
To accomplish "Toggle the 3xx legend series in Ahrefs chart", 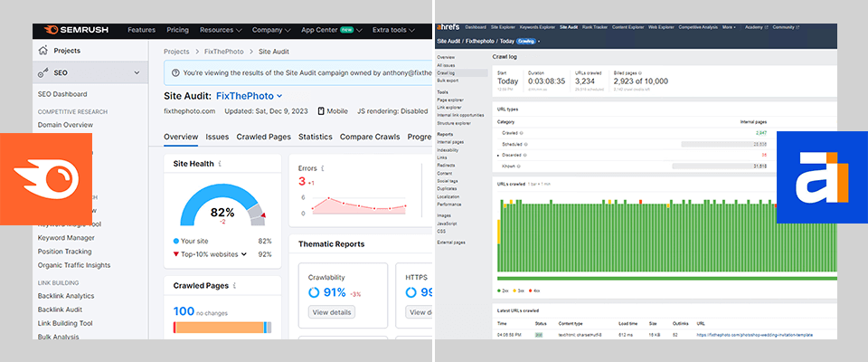I will 518,291.
